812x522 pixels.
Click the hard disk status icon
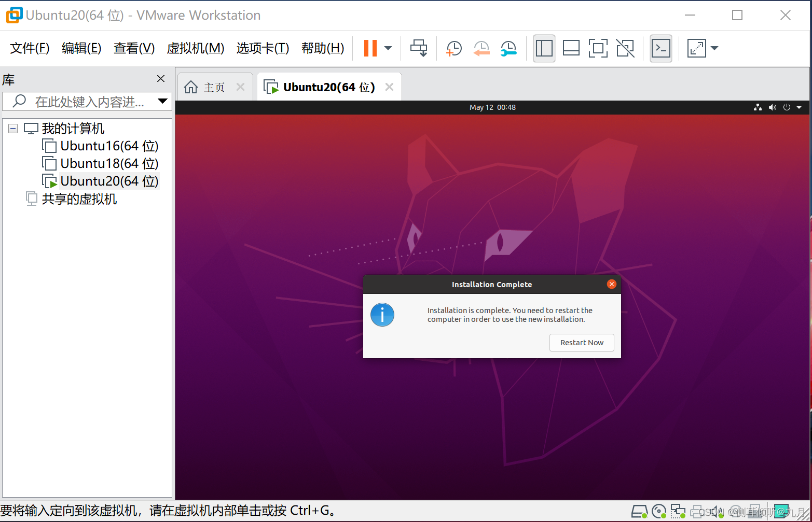click(640, 511)
